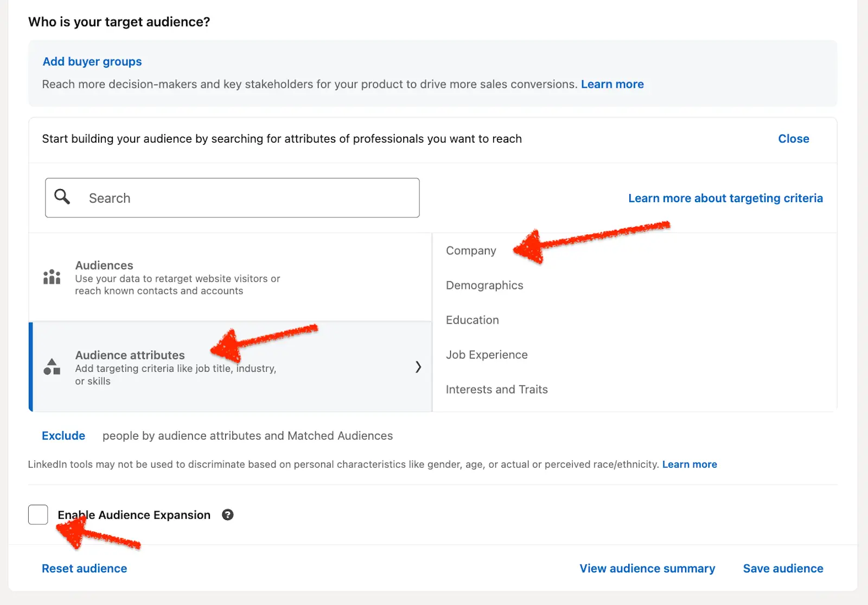Open the Company targeting category
Viewport: 868px width, 605px height.
tap(471, 251)
